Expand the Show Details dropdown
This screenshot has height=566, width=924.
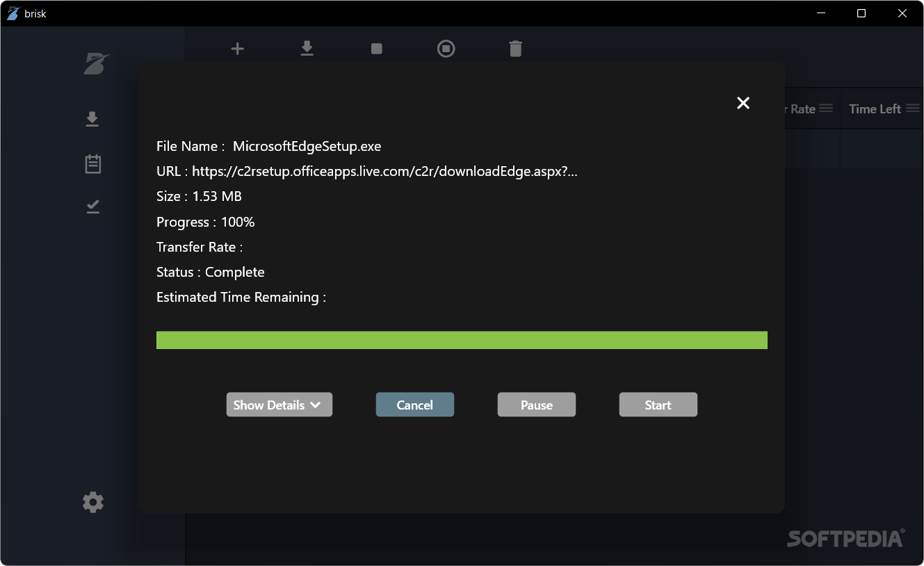[x=279, y=405]
